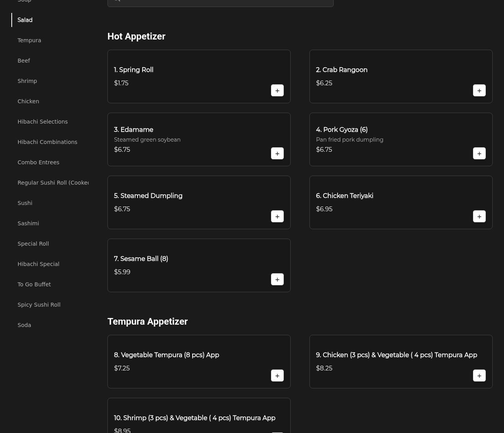504x433 pixels.
Task: Click 10. Shrimp & Vegetable Tempura App title
Action: [195, 418]
